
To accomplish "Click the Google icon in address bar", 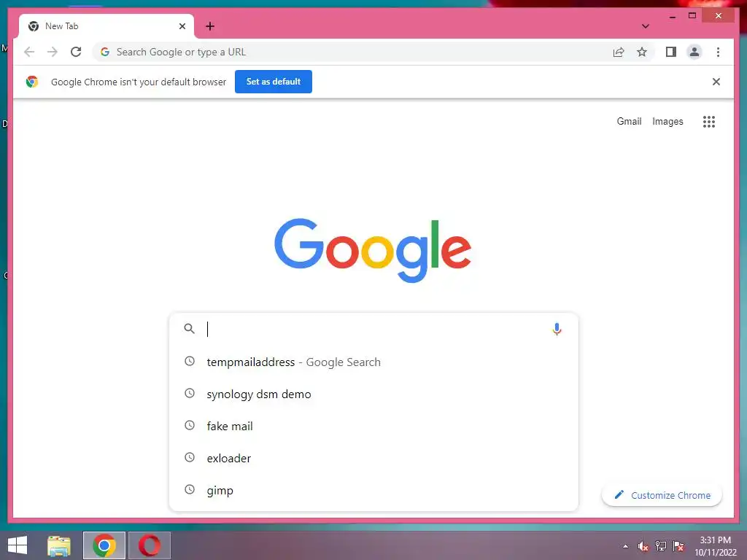I will [105, 52].
